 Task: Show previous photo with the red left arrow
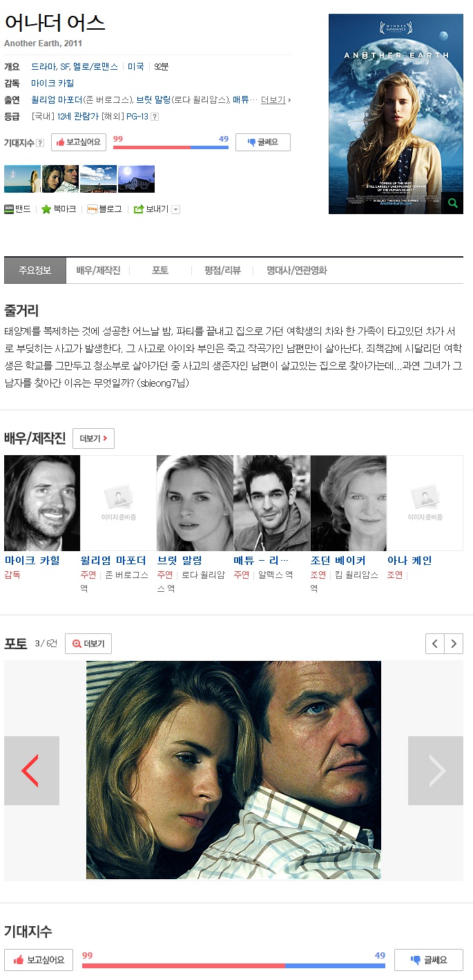pyautogui.click(x=31, y=771)
